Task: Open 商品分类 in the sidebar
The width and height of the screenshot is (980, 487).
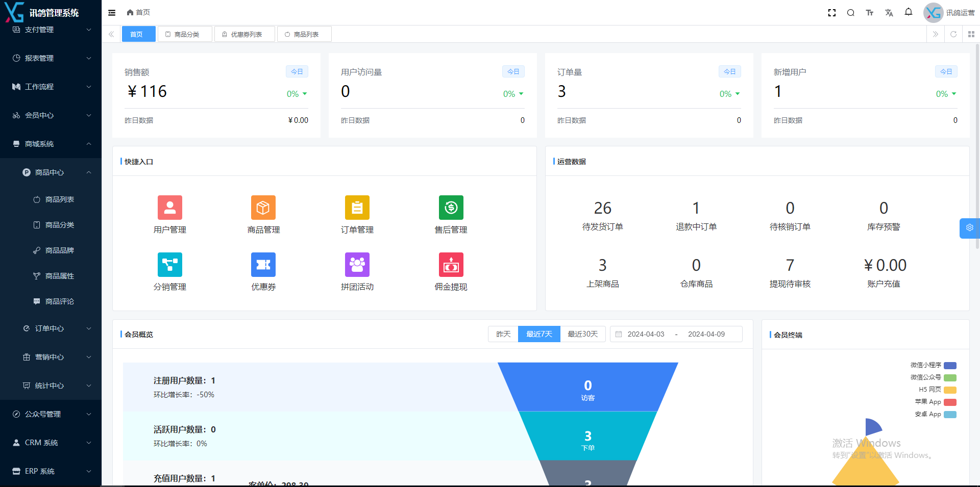Action: click(51, 225)
